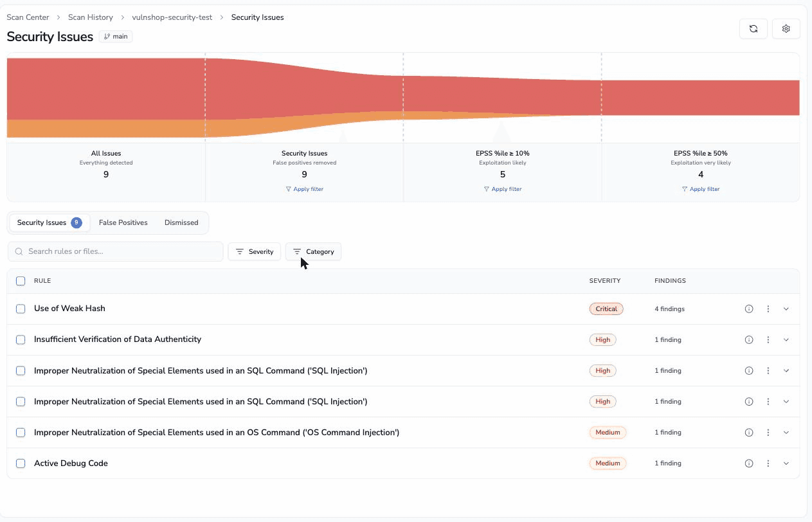812x522 pixels.
Task: Click the RULE column header
Action: pos(42,281)
